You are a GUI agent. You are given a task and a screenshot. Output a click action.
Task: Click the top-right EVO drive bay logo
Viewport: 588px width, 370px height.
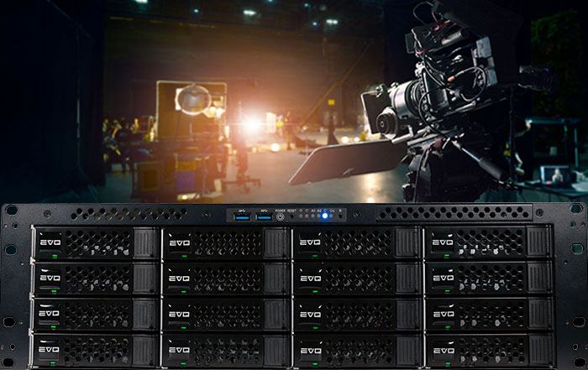tap(443, 242)
